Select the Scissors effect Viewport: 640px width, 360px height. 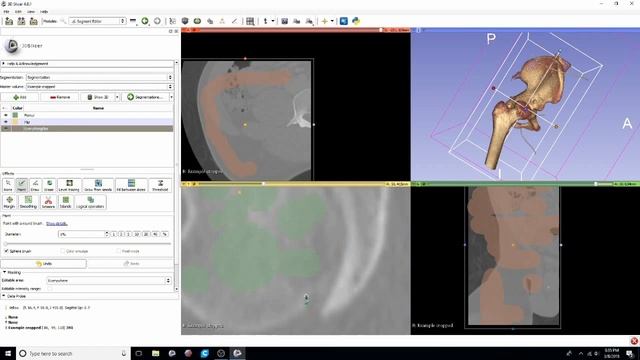click(x=48, y=202)
